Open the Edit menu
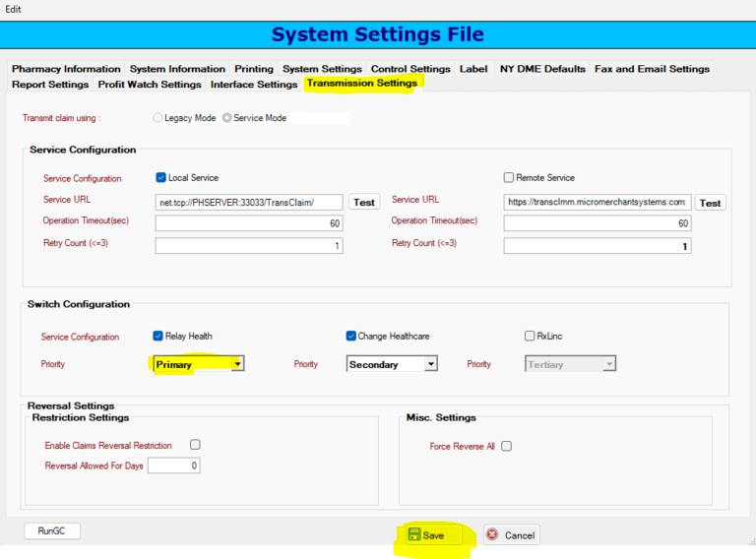The image size is (756, 559). tap(13, 9)
